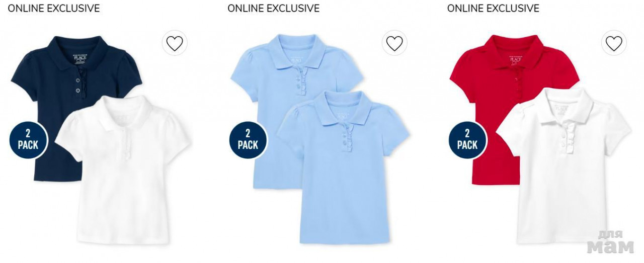Click the 2 PACK badge beside the red polo
Image resolution: width=644 pixels, height=263 pixels.
pos(467,139)
